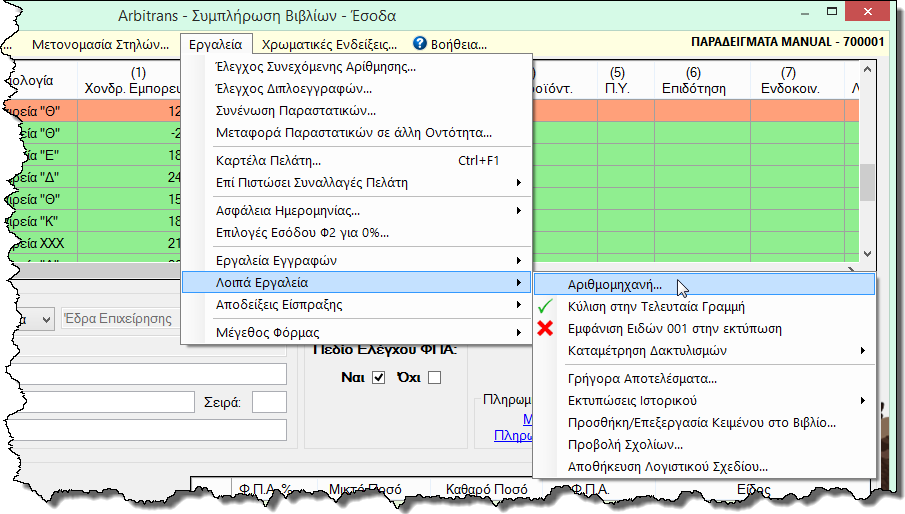Close the Arbitrans window
This screenshot has height=514, width=905.
click(867, 12)
